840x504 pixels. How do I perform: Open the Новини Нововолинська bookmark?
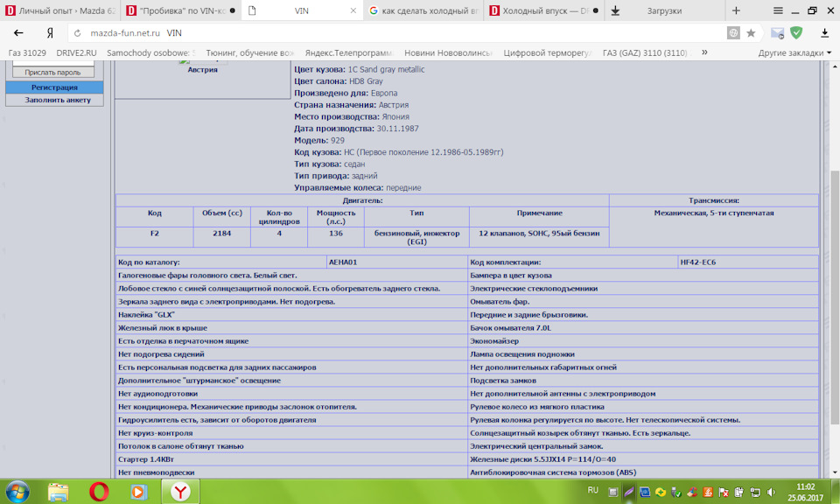click(x=448, y=52)
